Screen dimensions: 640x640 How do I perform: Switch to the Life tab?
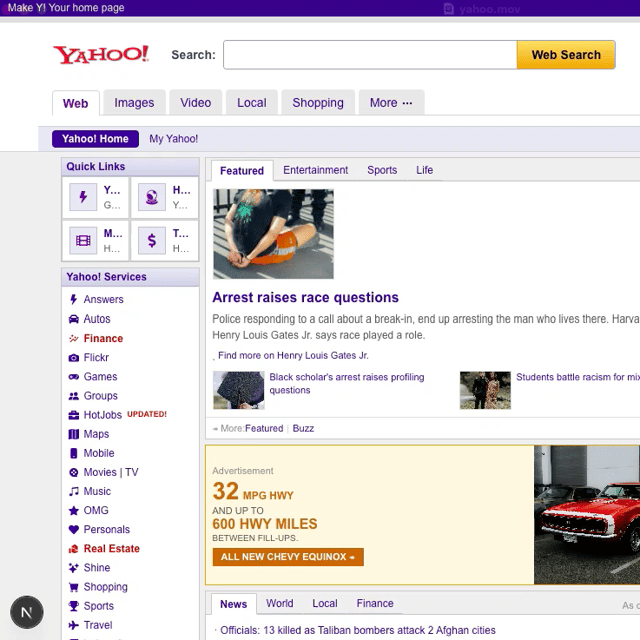click(x=424, y=170)
